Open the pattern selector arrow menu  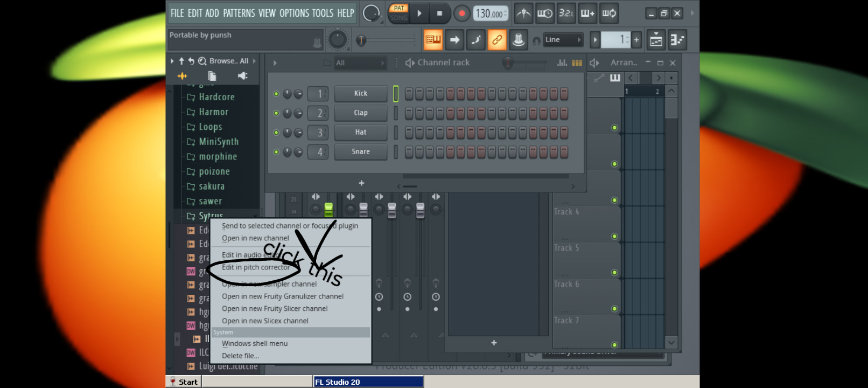(595, 39)
